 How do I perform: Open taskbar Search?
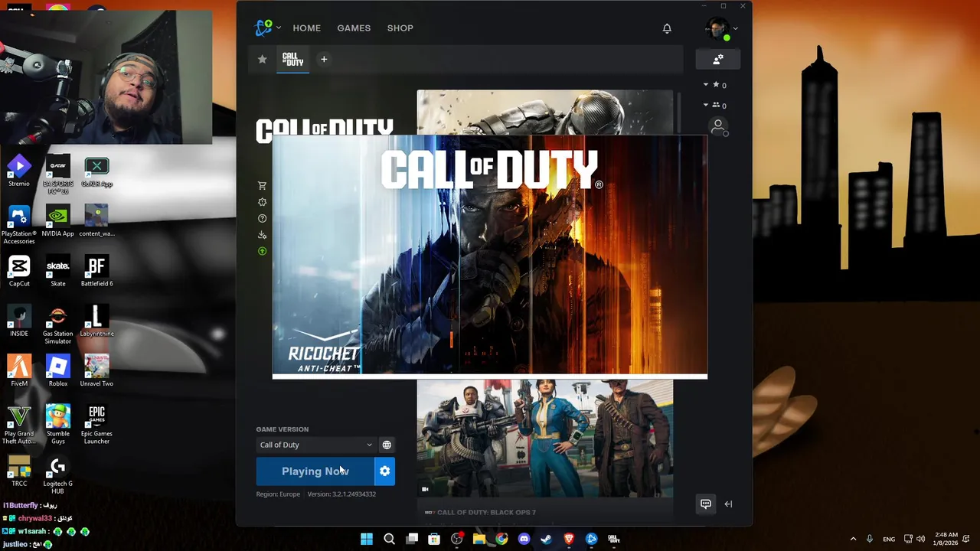389,539
